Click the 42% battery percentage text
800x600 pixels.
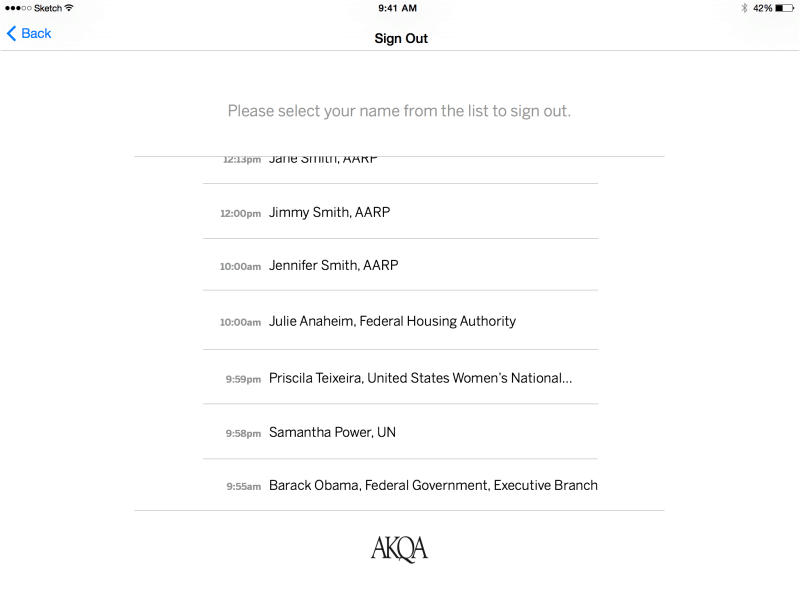[762, 8]
